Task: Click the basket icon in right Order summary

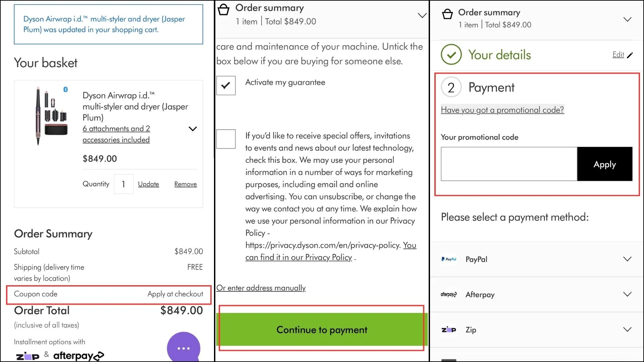Action: click(447, 14)
